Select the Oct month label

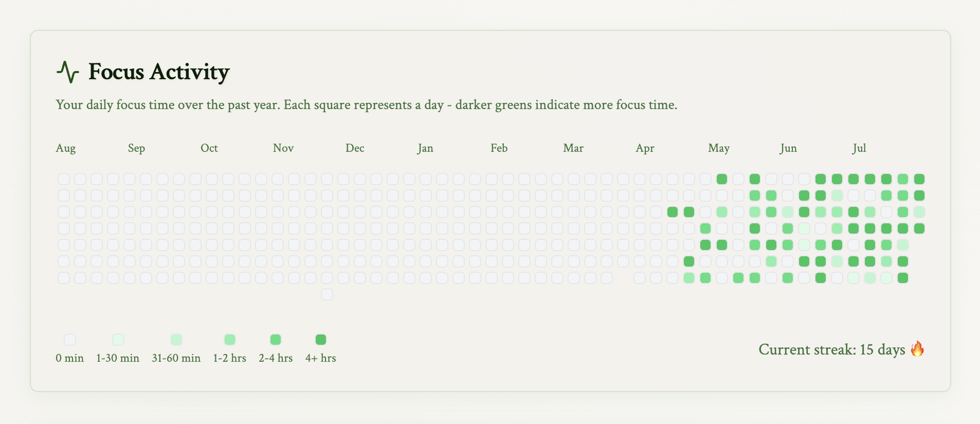point(209,148)
